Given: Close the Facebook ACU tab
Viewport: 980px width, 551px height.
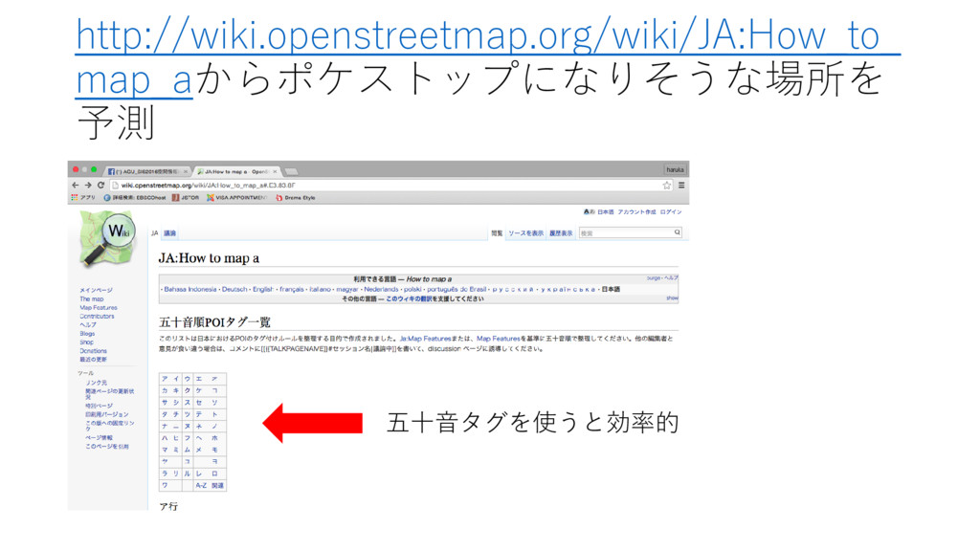Looking at the screenshot, I should coord(186,171).
